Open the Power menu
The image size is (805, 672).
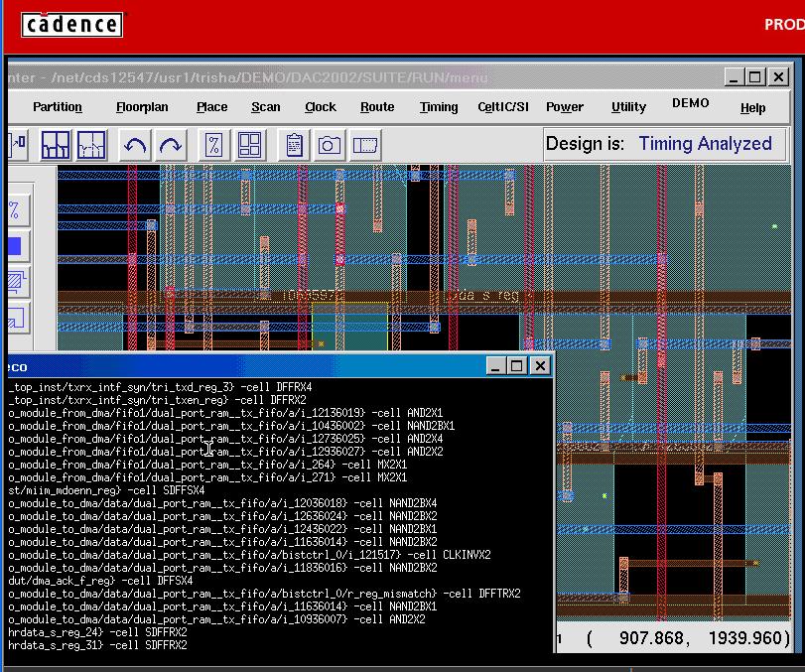coord(565,107)
